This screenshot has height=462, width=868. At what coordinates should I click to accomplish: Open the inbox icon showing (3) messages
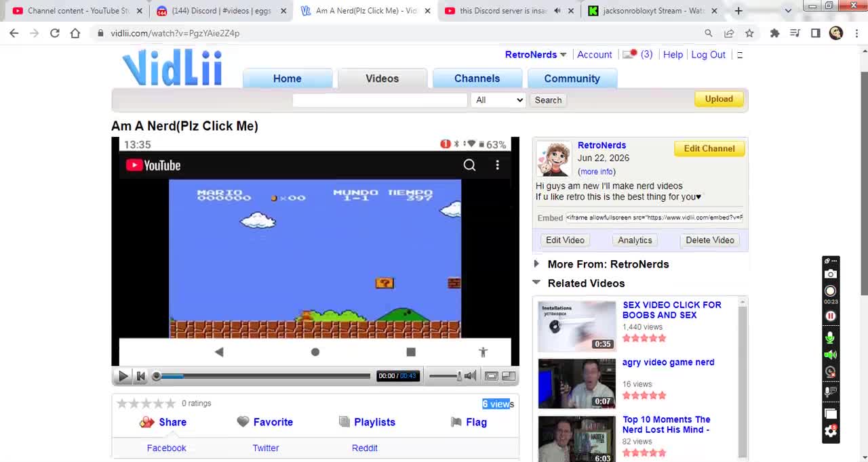[x=630, y=55]
